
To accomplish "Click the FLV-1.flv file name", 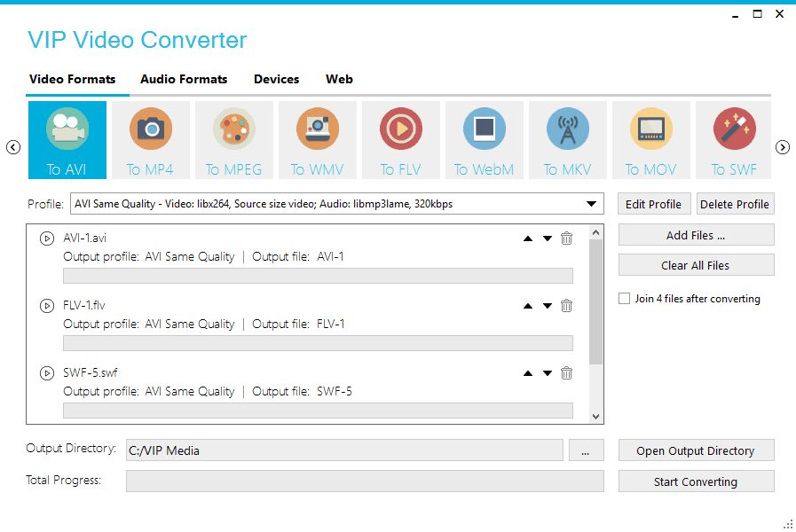I will (84, 305).
